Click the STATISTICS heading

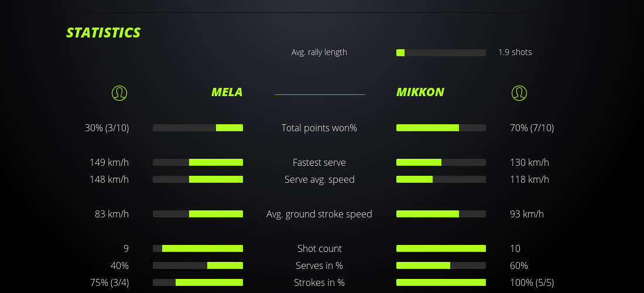click(103, 33)
